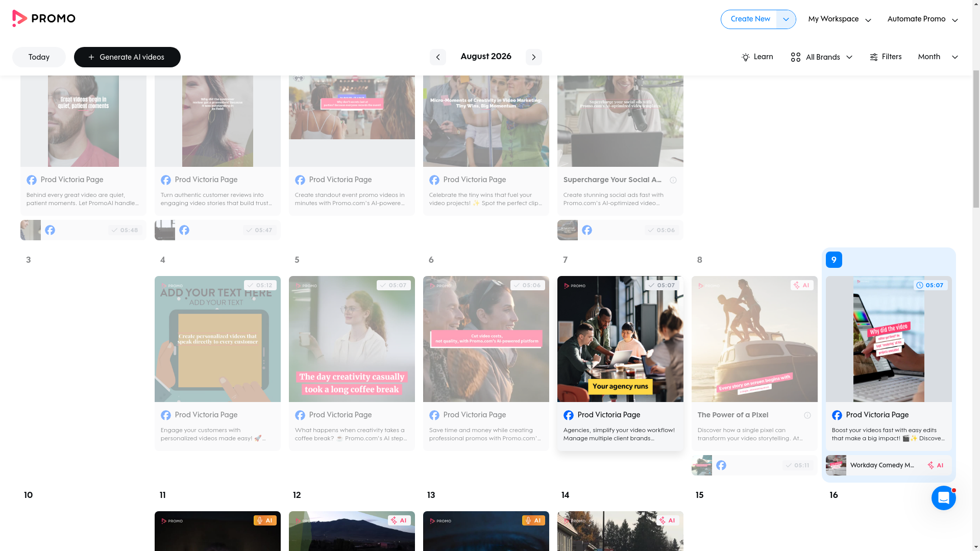The width and height of the screenshot is (980, 551).
Task: Open "Why did the video" thumbnail on day 9
Action: pos(889,339)
